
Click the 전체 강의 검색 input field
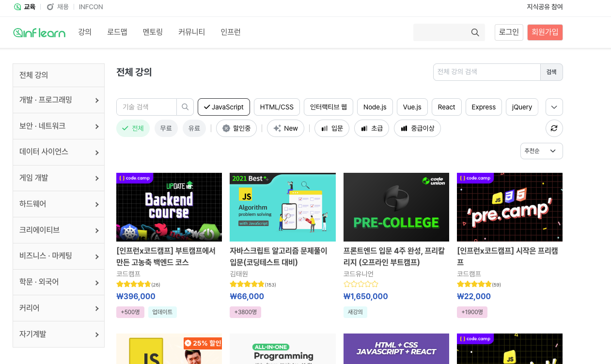point(487,72)
